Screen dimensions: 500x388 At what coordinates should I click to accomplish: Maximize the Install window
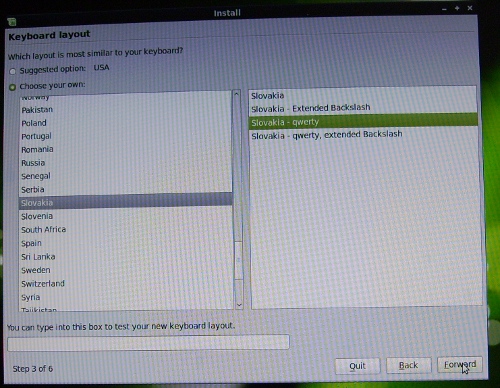(x=457, y=8)
